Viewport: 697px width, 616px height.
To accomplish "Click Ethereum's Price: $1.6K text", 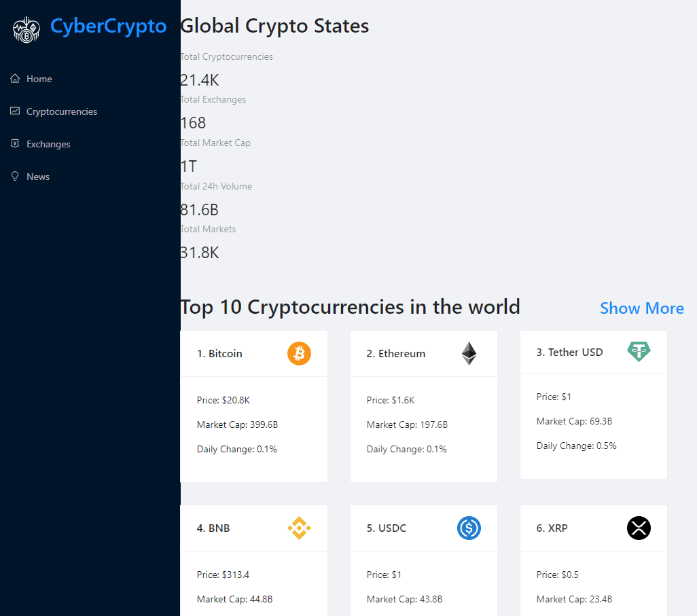I will pos(391,400).
